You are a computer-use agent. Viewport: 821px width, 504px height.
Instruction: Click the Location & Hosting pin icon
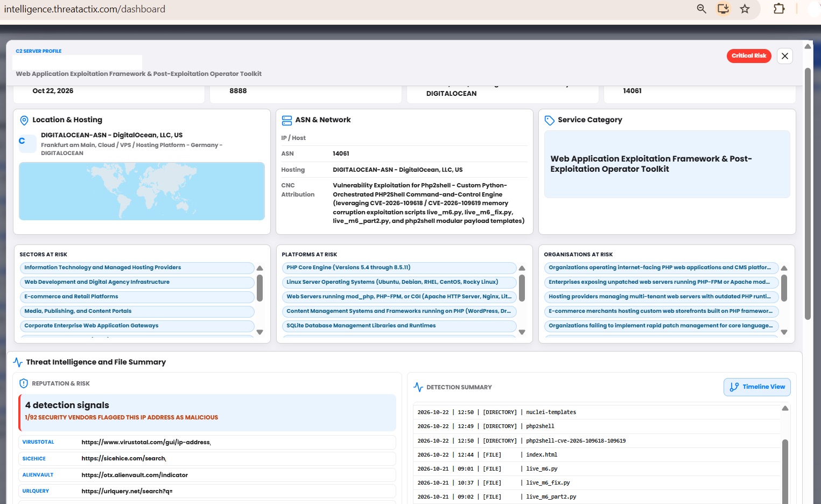click(x=24, y=120)
